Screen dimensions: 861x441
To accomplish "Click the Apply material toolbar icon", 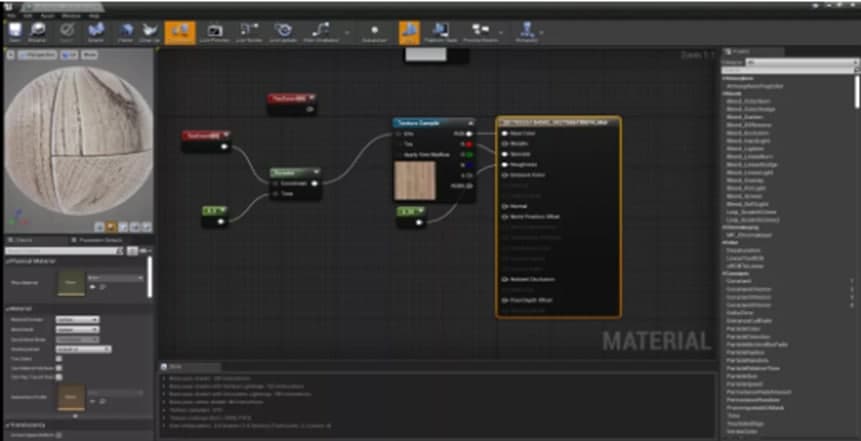I will click(x=66, y=32).
